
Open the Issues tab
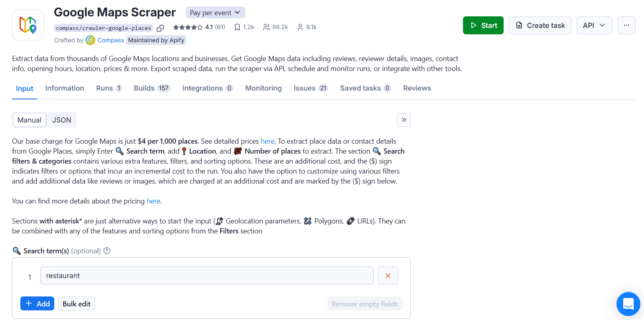click(311, 88)
